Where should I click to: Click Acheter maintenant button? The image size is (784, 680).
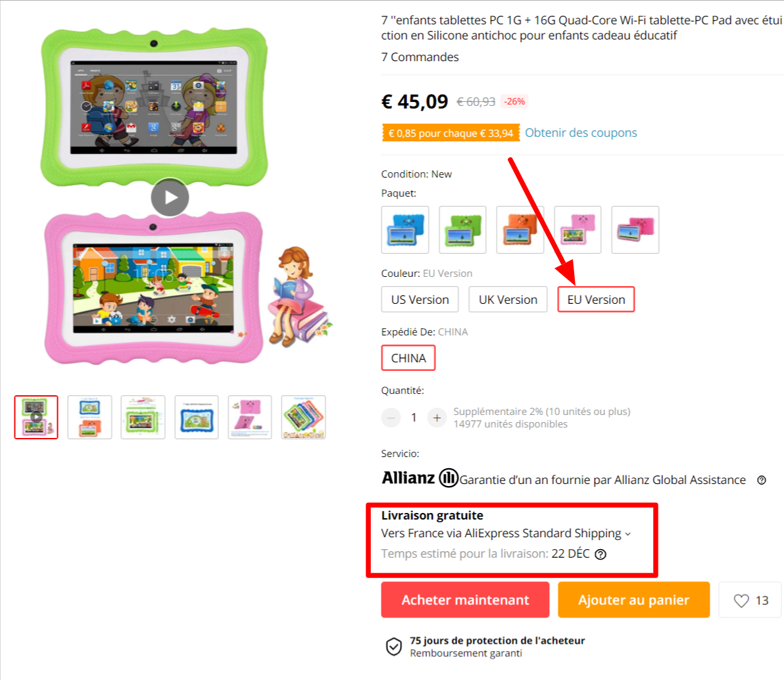coord(465,600)
